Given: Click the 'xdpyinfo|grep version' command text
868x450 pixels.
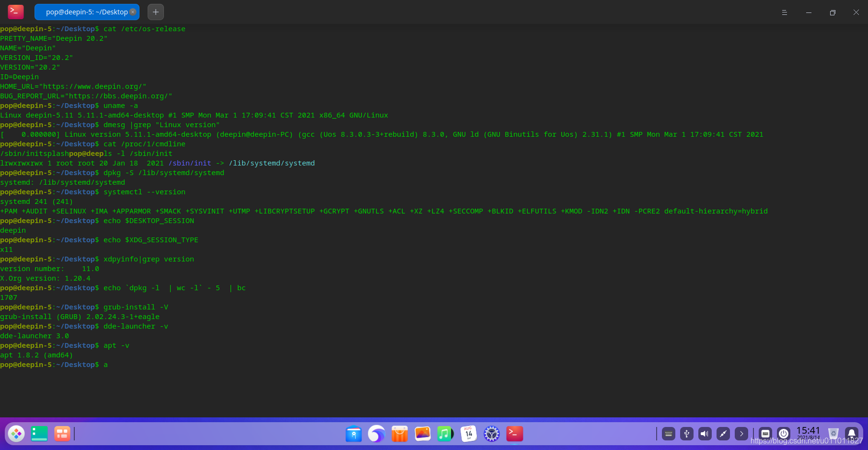Looking at the screenshot, I should pos(149,259).
